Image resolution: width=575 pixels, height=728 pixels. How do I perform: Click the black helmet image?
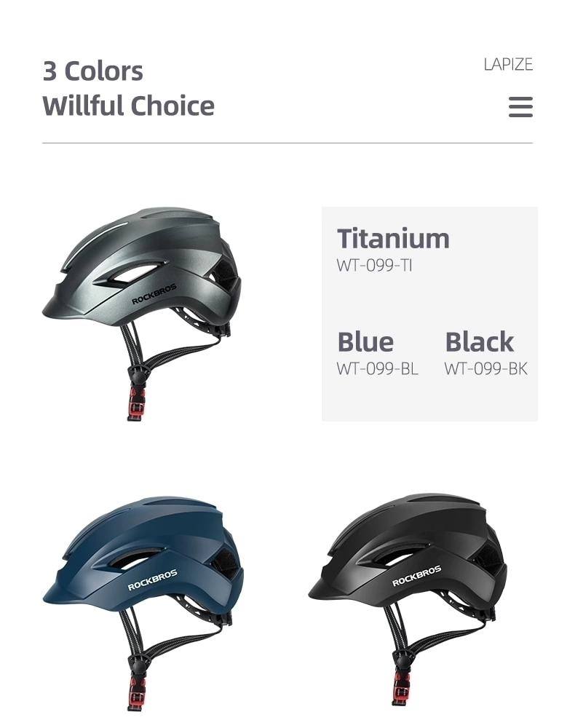click(408, 599)
